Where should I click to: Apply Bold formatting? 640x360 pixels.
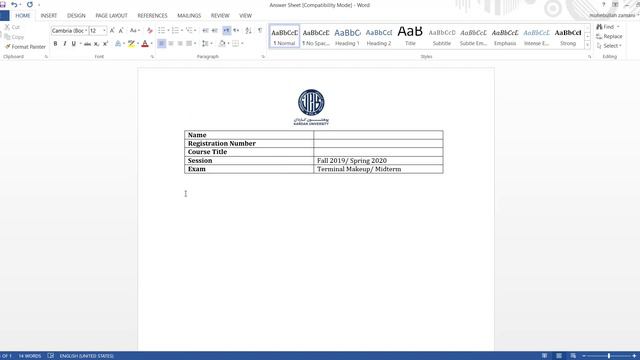point(56,44)
